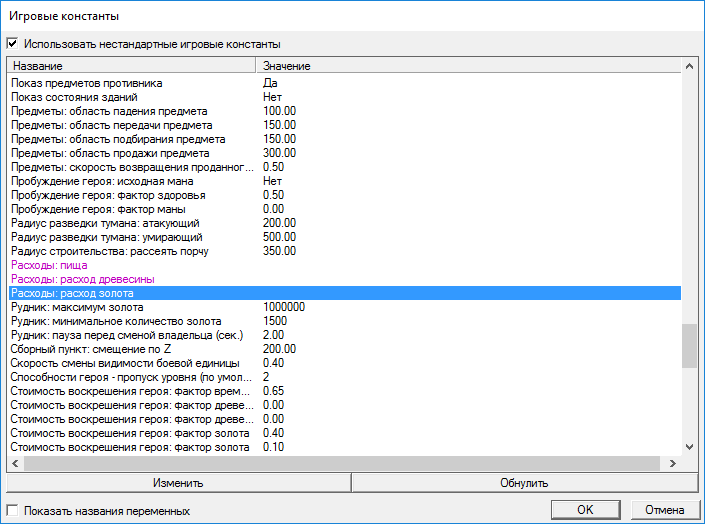Click the value 0.65 resurrection time factor
Image resolution: width=705 pixels, height=524 pixels.
[x=273, y=391]
